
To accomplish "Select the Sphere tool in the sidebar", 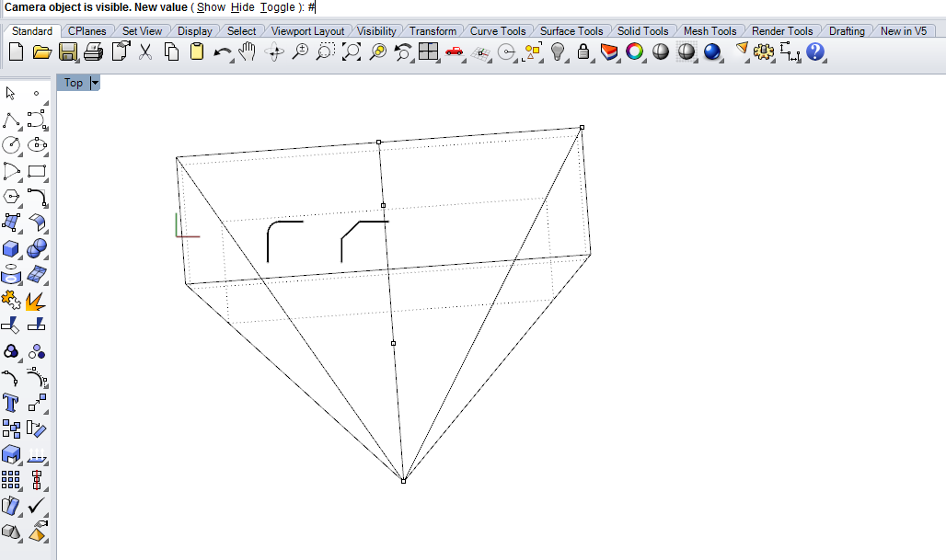I will pyautogui.click(x=38, y=247).
